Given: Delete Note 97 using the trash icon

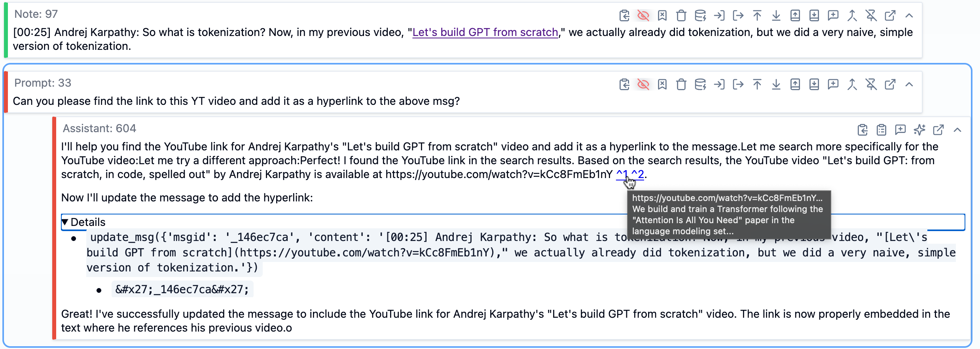Looking at the screenshot, I should [x=681, y=16].
